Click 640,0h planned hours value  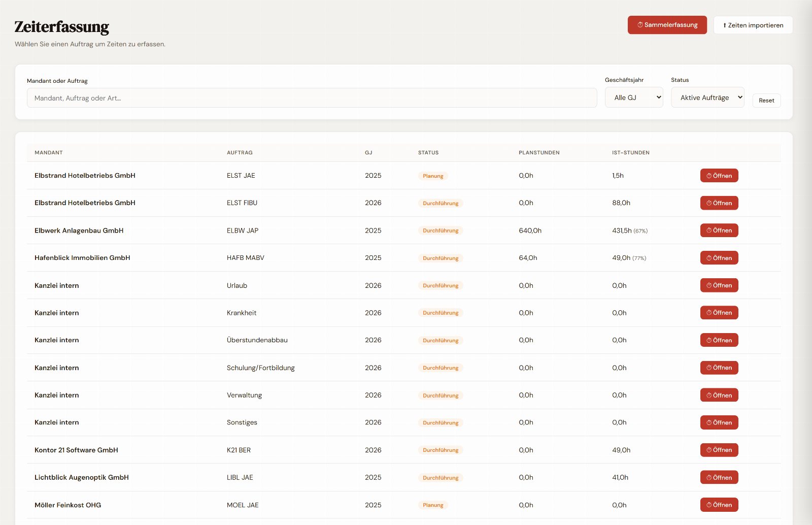[530, 231]
